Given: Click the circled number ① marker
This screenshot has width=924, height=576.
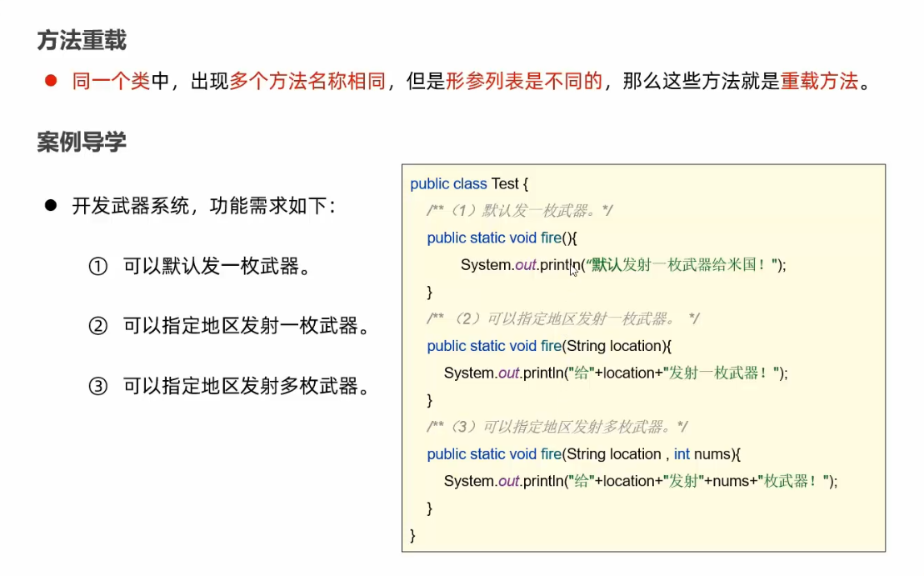Looking at the screenshot, I should coord(98,267).
